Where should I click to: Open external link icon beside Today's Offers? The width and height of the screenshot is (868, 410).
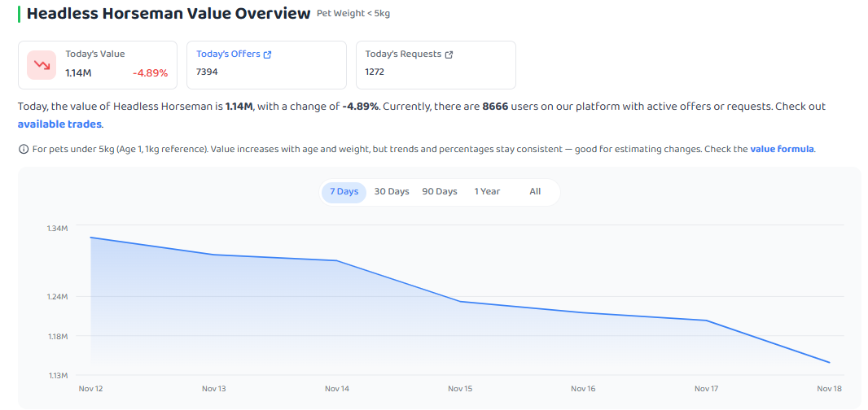pyautogui.click(x=267, y=55)
